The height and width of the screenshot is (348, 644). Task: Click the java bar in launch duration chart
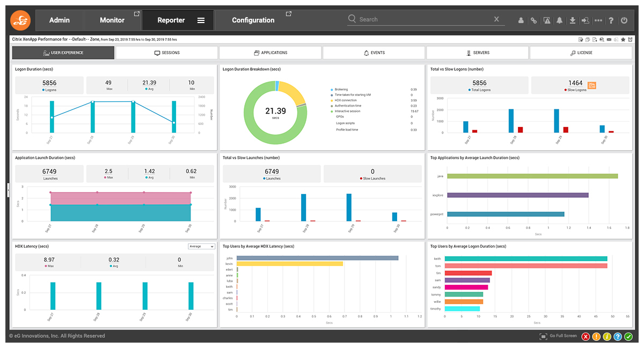[532, 176]
